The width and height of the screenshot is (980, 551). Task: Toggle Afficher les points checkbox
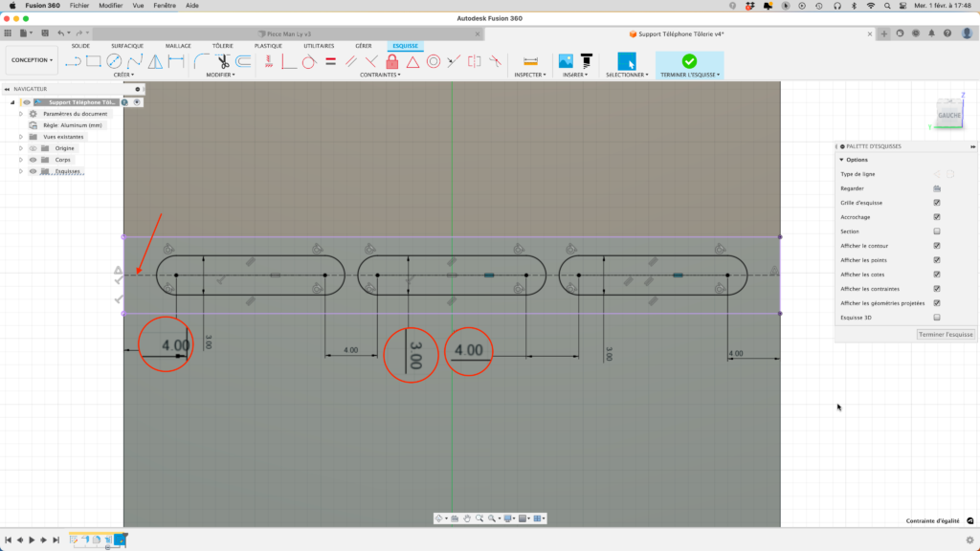pyautogui.click(x=937, y=260)
